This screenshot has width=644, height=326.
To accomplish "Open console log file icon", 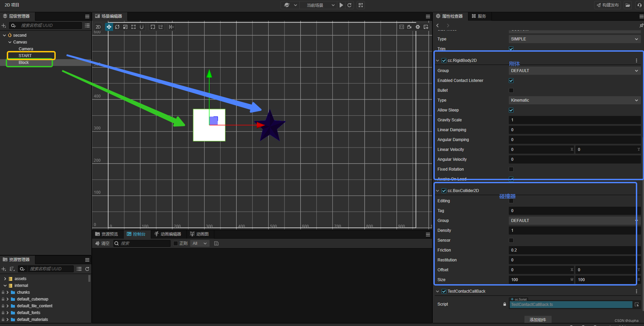I will click(216, 243).
